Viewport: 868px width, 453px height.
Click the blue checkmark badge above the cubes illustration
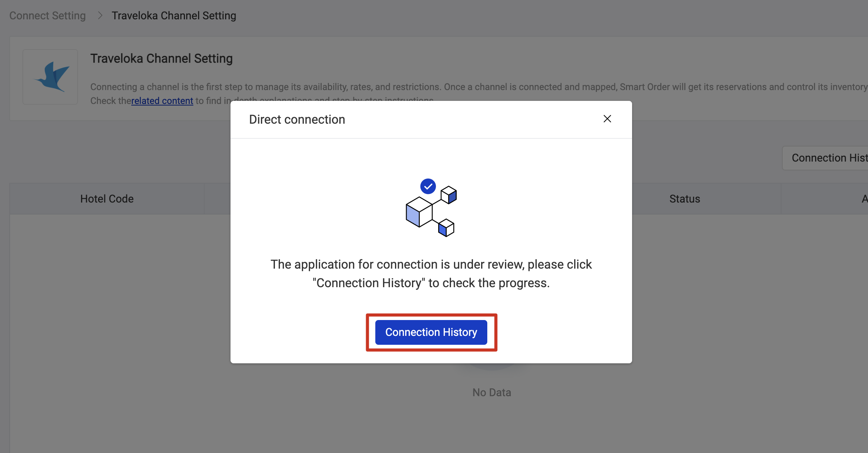[428, 186]
